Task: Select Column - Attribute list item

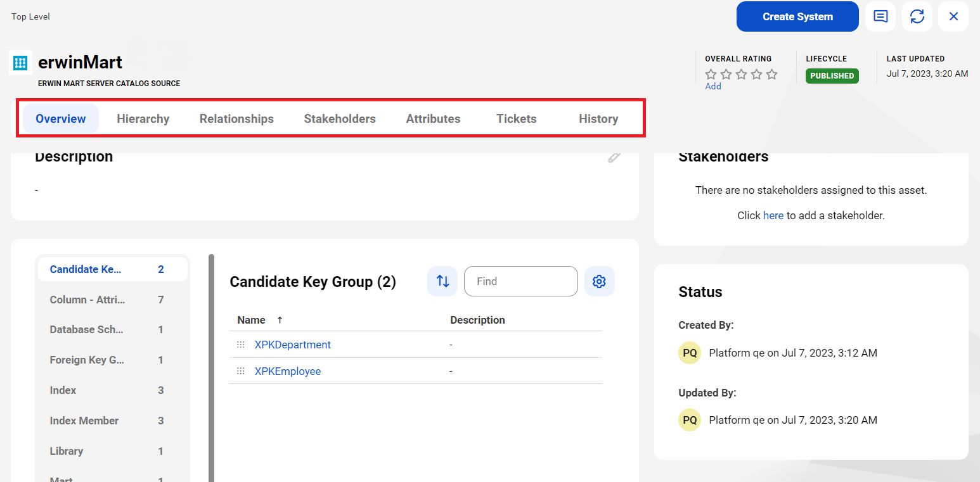Action: 112,300
